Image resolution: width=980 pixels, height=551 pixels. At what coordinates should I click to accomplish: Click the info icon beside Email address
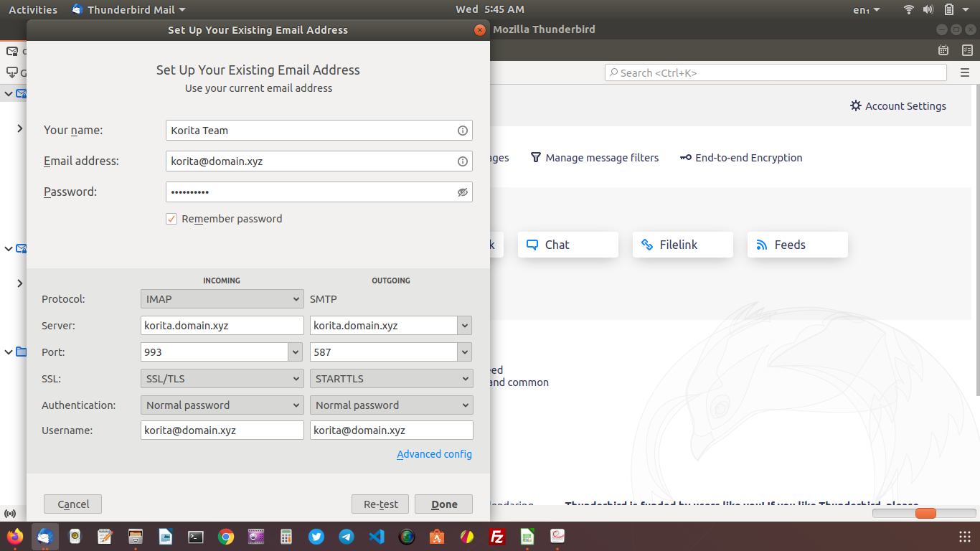coord(462,161)
